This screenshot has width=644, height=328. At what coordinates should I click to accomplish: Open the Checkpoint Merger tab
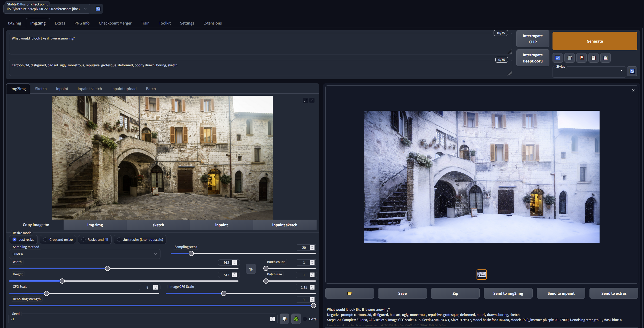tap(115, 23)
